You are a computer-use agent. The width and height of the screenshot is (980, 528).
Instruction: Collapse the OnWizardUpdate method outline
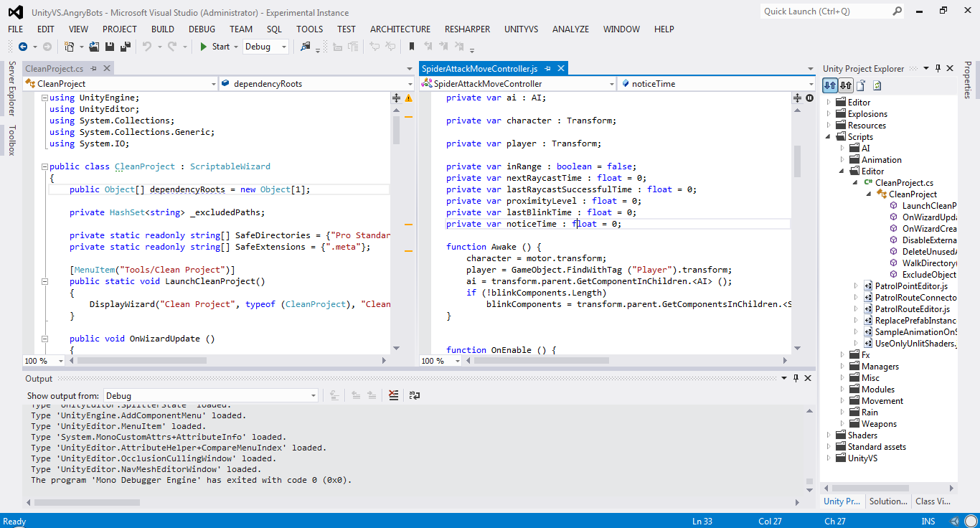click(x=44, y=339)
